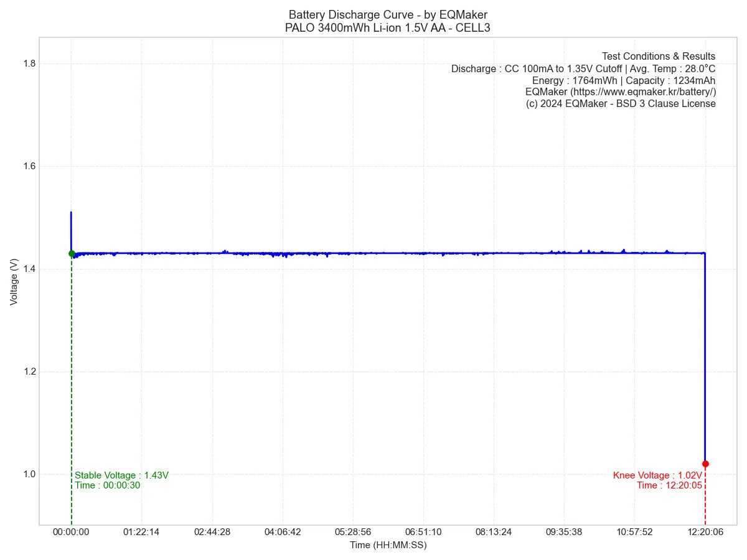Click the chart title 'Battery Discharge Curve - by EQMaker'

click(x=388, y=15)
